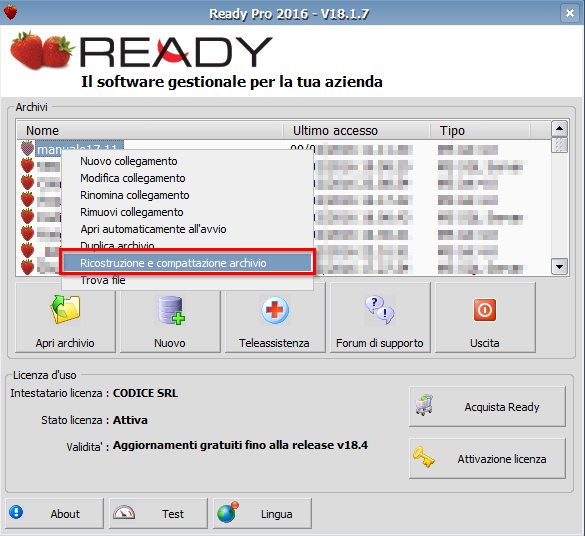Open the About text label
This screenshot has height=536, width=585.
click(65, 514)
